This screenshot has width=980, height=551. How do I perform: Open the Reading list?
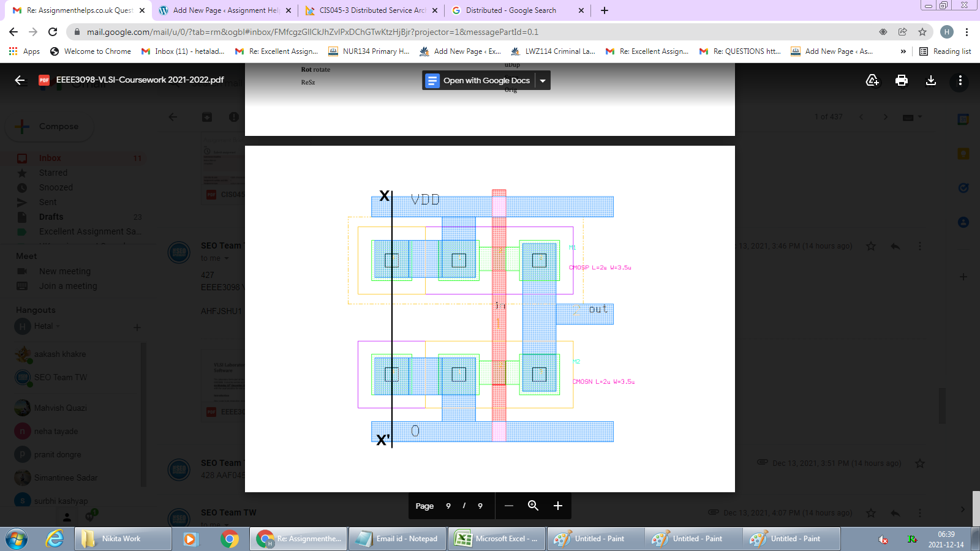[x=945, y=51]
